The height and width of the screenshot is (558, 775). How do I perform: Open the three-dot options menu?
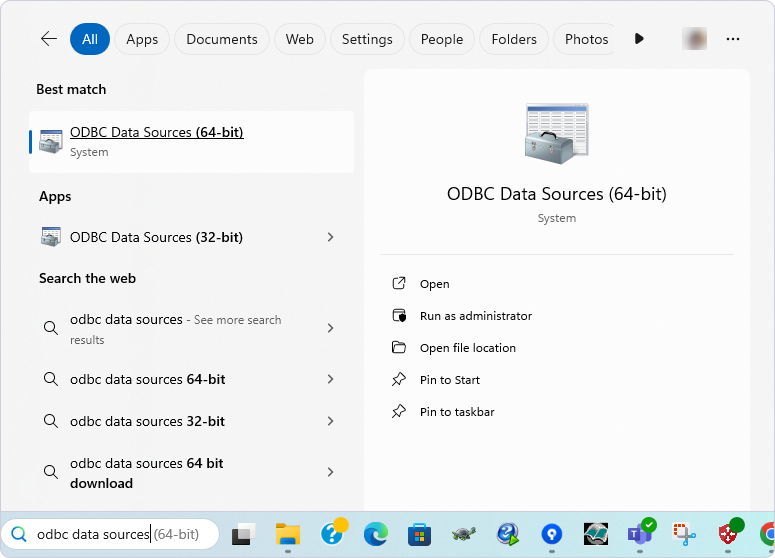point(733,39)
